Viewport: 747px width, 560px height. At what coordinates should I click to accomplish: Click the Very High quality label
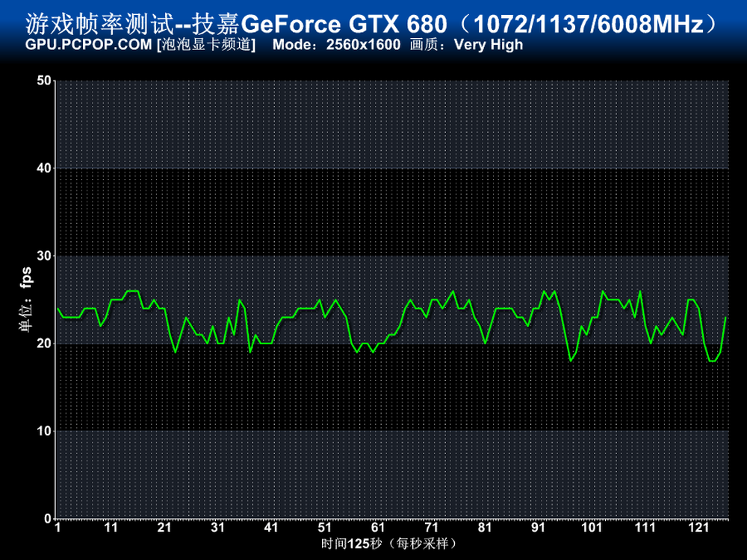coord(489,45)
